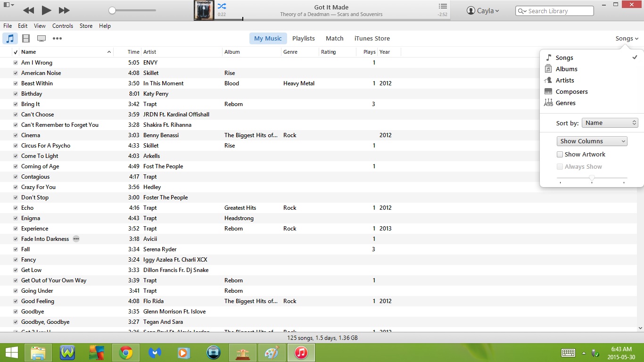Click the Previous track button

(x=28, y=10)
